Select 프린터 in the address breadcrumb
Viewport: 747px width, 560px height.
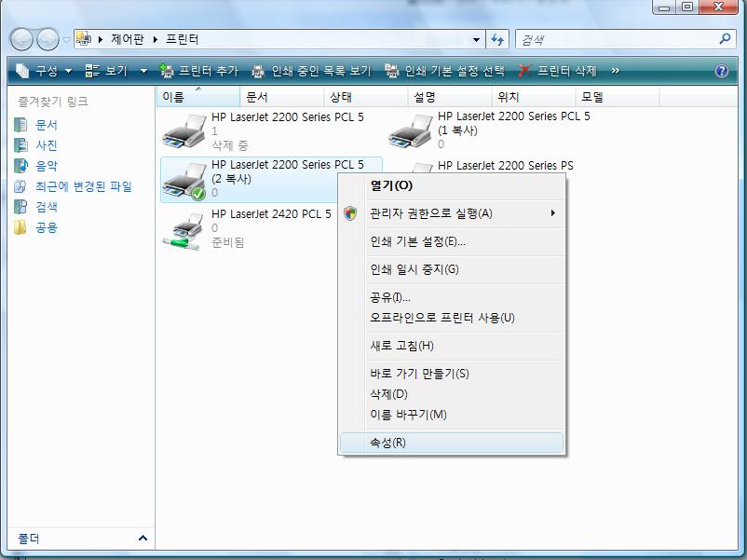coord(182,39)
